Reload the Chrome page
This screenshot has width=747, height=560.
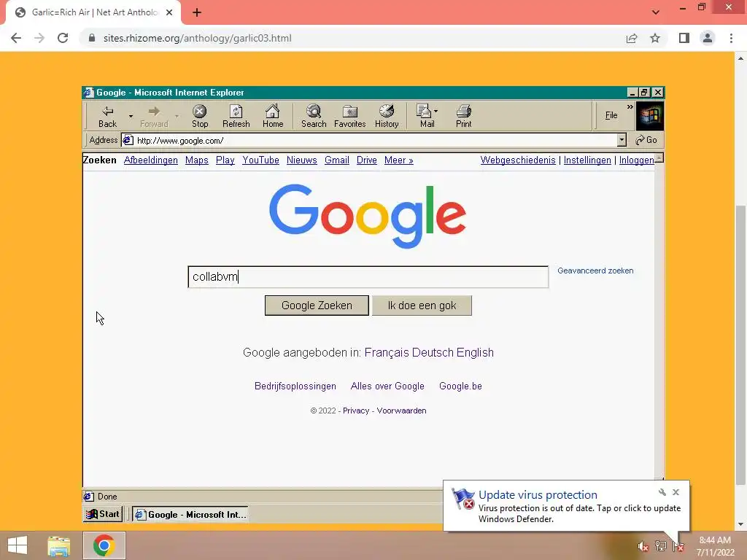click(x=63, y=38)
